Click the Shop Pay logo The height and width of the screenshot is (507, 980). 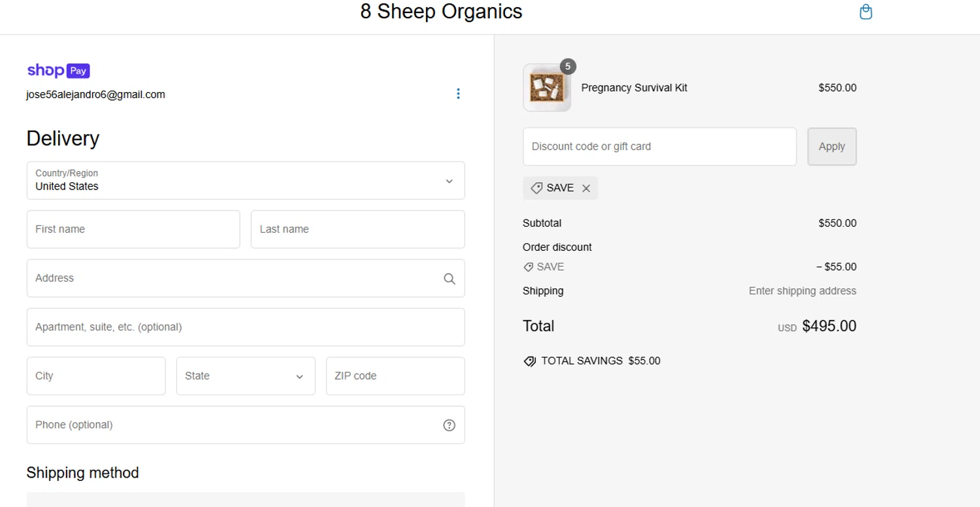click(x=58, y=71)
